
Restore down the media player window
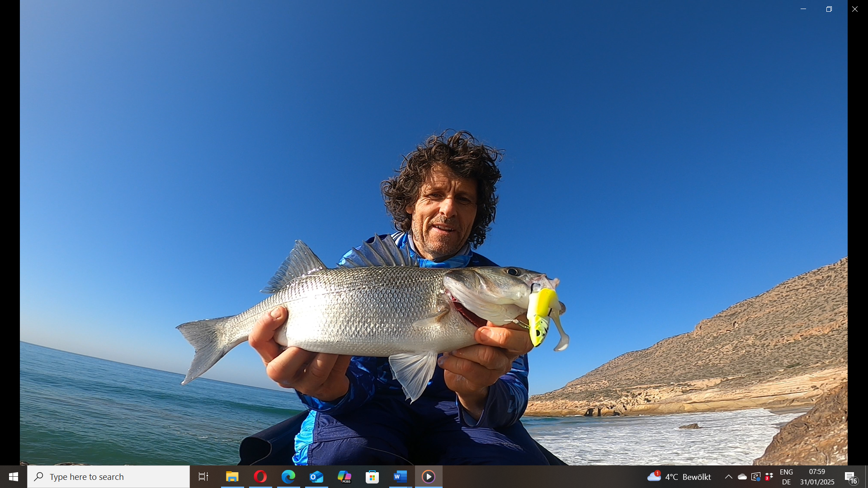(x=829, y=9)
